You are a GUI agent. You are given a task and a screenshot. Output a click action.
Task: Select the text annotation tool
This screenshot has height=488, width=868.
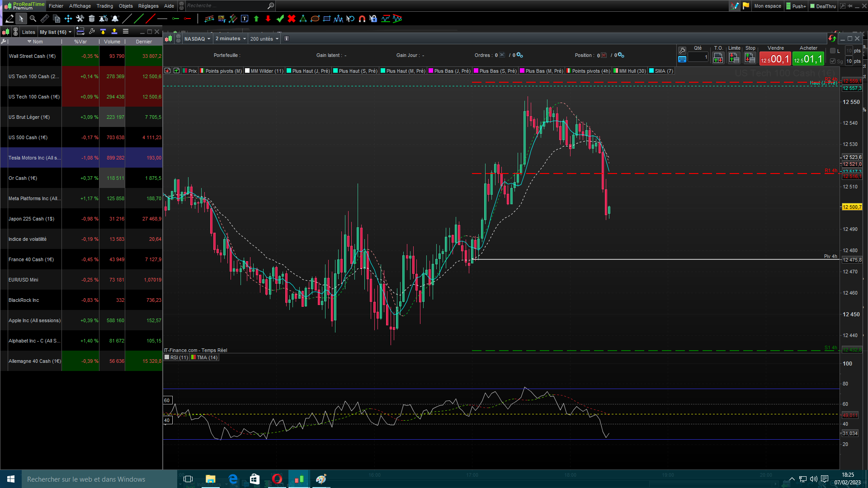coord(245,19)
